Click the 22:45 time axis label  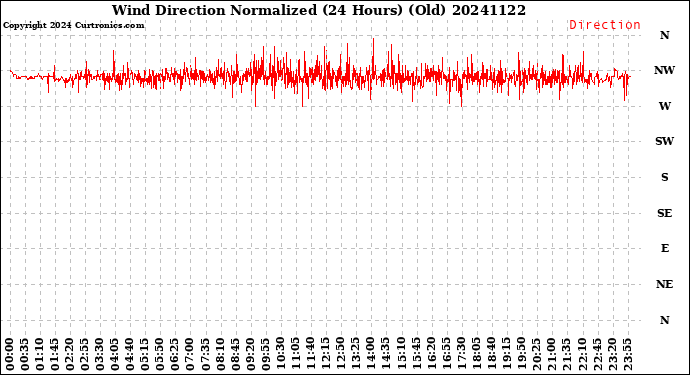(597, 355)
